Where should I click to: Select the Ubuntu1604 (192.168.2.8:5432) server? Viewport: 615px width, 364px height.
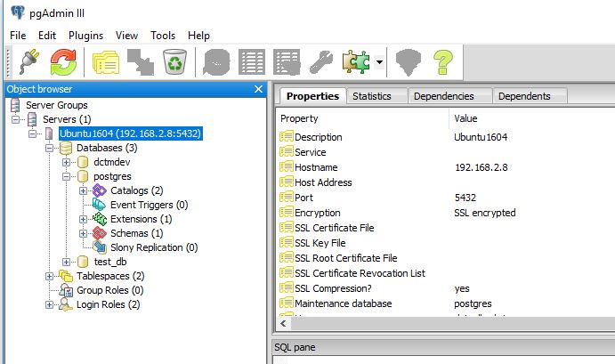tap(131, 133)
